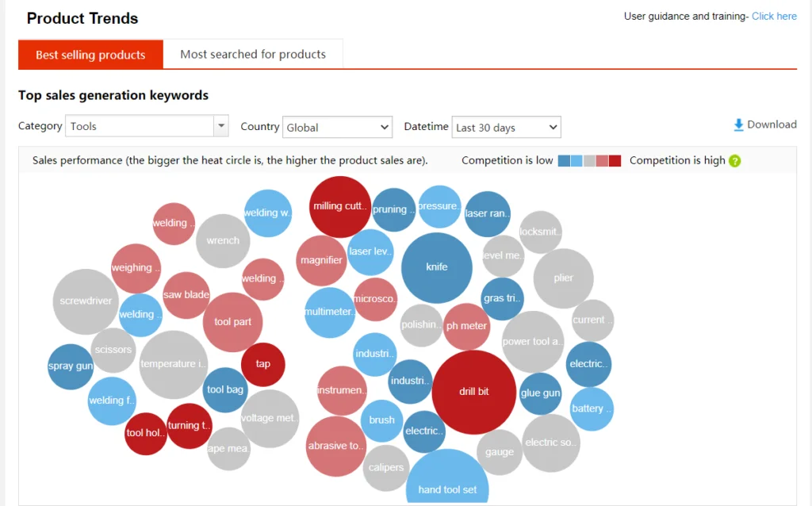This screenshot has height=506, width=812.
Task: Click the 'weighing ..' bubble
Action: (x=136, y=268)
